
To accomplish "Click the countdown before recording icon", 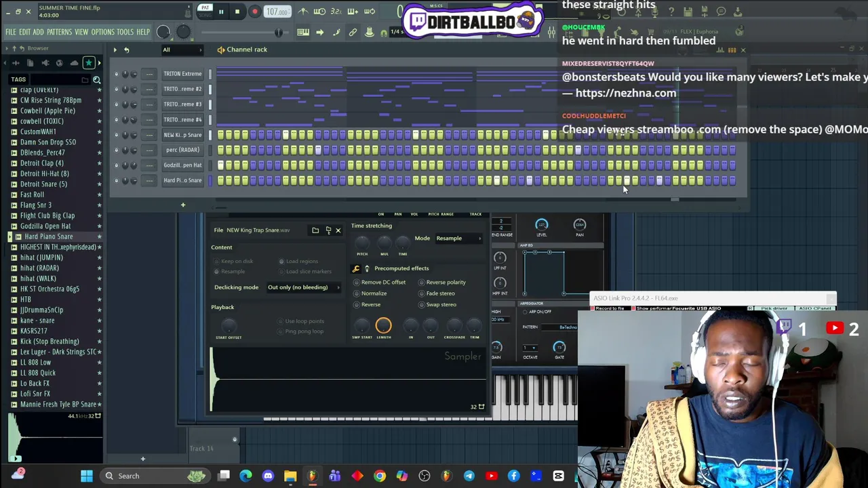I will [x=336, y=11].
